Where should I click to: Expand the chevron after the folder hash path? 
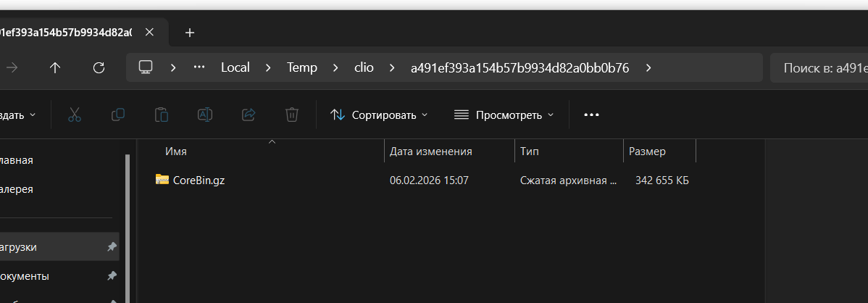click(x=648, y=67)
